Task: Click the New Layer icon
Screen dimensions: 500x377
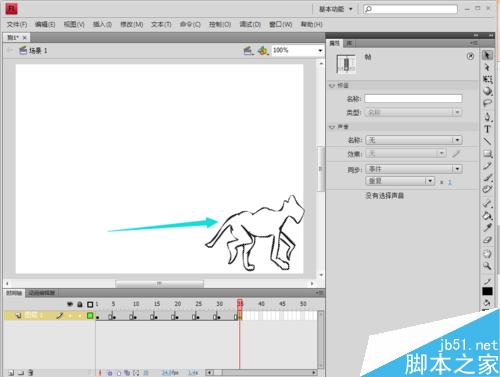Action: tap(11, 372)
